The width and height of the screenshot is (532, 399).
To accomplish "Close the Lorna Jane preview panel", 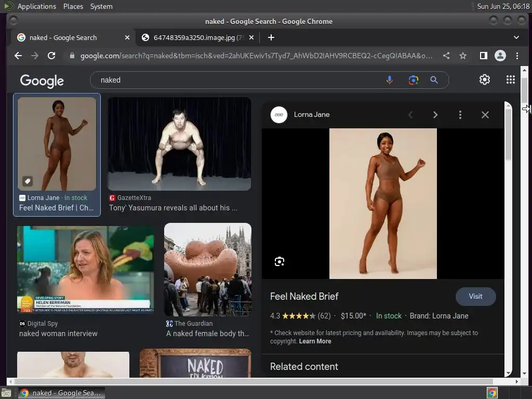I will pyautogui.click(x=485, y=115).
